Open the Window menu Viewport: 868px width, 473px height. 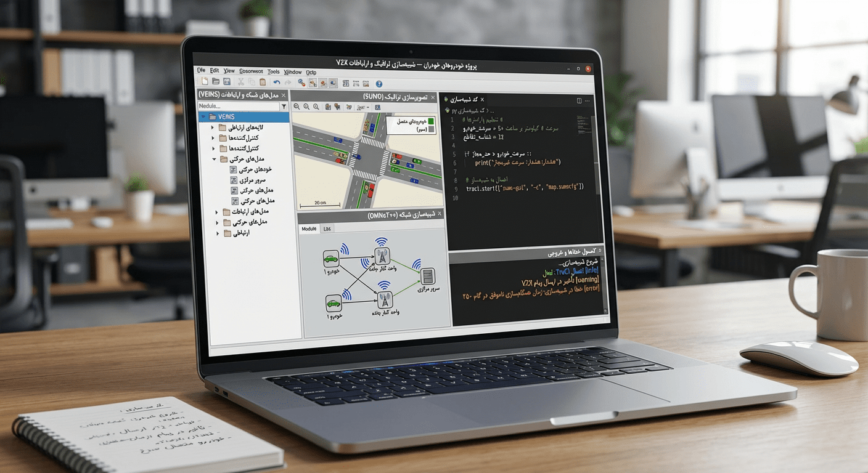point(293,72)
